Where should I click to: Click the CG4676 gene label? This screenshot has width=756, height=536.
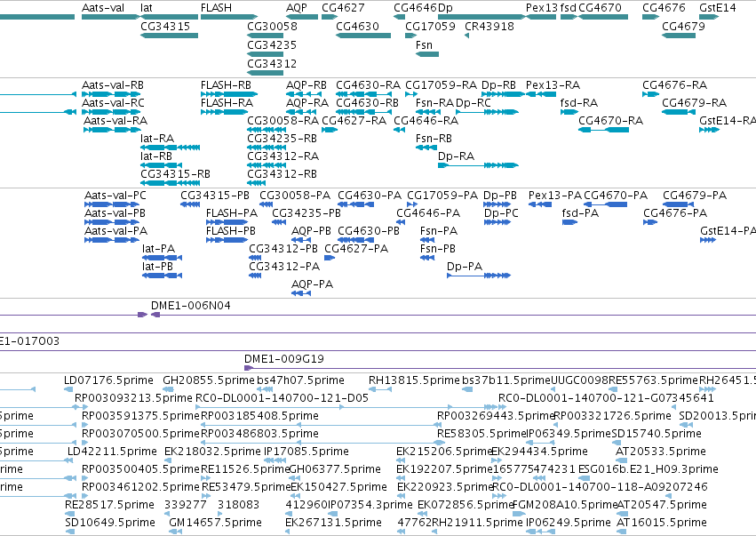[x=664, y=8]
